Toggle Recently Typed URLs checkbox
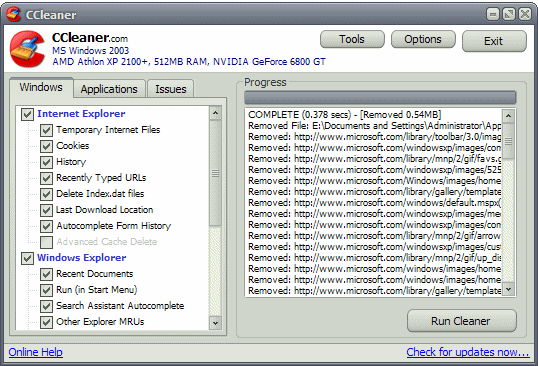The image size is (538, 366). tap(46, 178)
